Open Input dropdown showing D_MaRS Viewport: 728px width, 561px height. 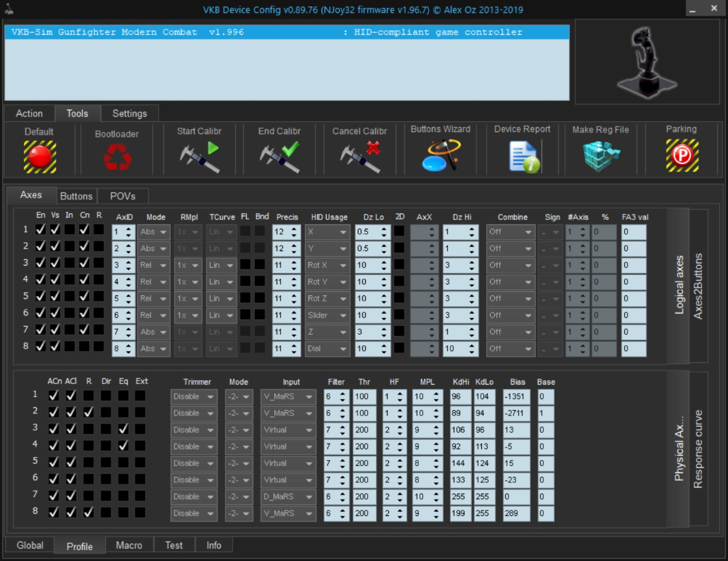[288, 497]
